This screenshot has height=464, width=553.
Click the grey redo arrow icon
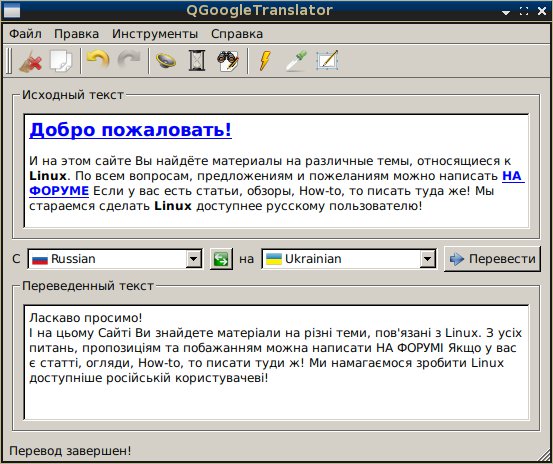pos(129,60)
